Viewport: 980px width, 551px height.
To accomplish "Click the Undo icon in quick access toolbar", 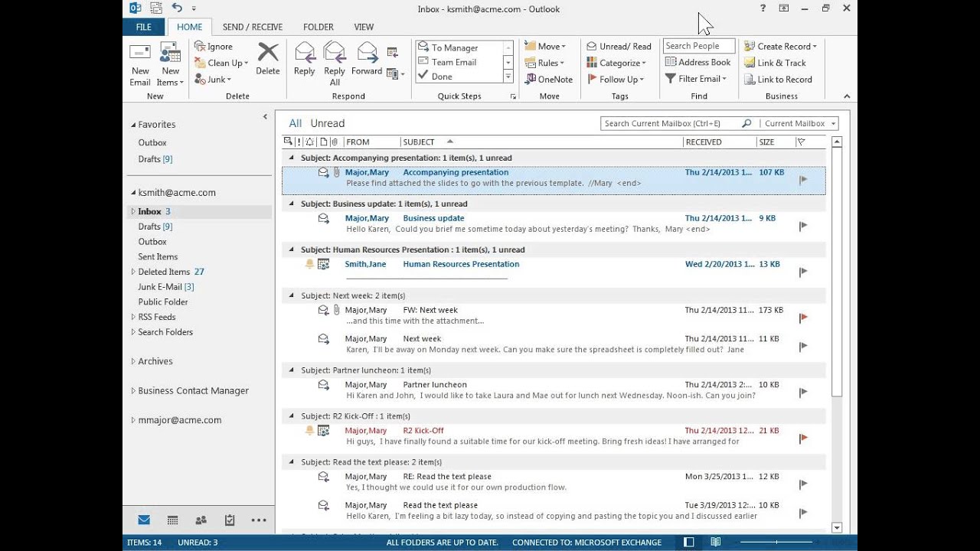I will [x=178, y=8].
